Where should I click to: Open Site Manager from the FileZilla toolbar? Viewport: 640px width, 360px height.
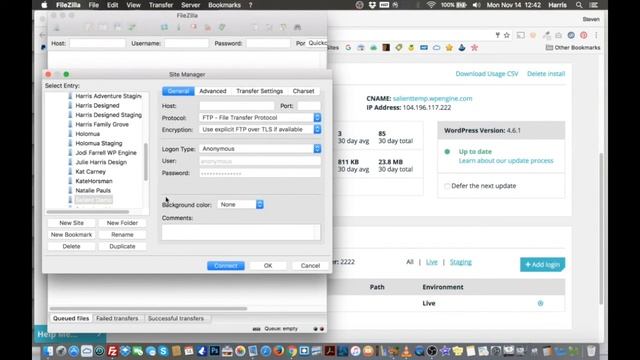(x=57, y=27)
